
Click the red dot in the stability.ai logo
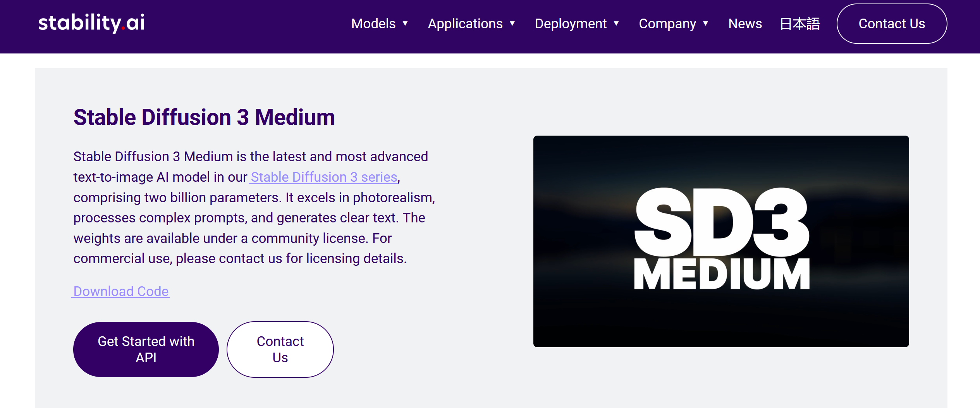tap(123, 28)
